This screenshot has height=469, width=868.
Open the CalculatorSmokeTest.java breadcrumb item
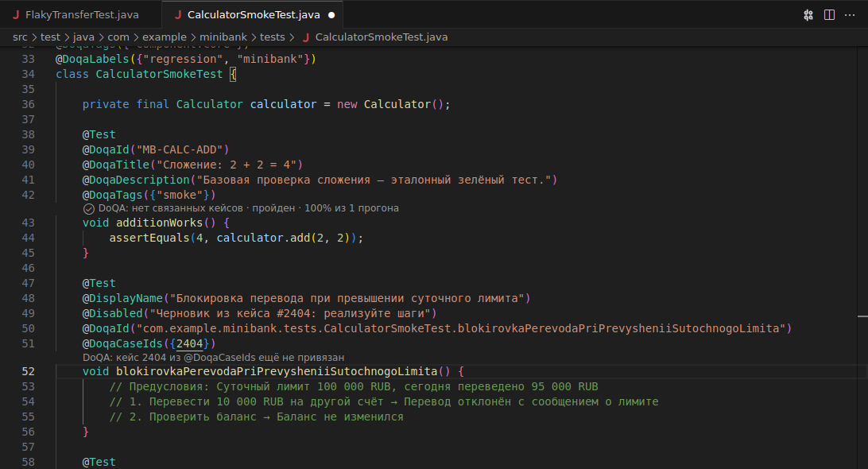(x=382, y=37)
